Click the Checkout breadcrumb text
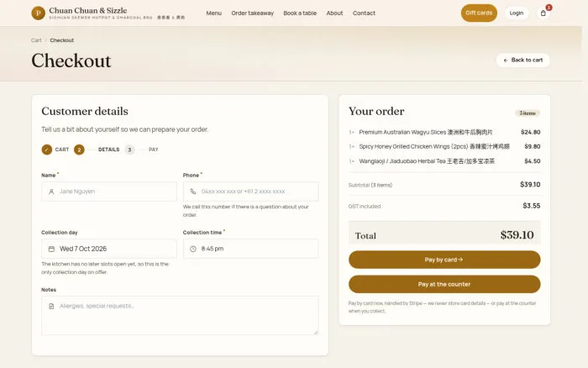The image size is (588, 368). point(62,40)
